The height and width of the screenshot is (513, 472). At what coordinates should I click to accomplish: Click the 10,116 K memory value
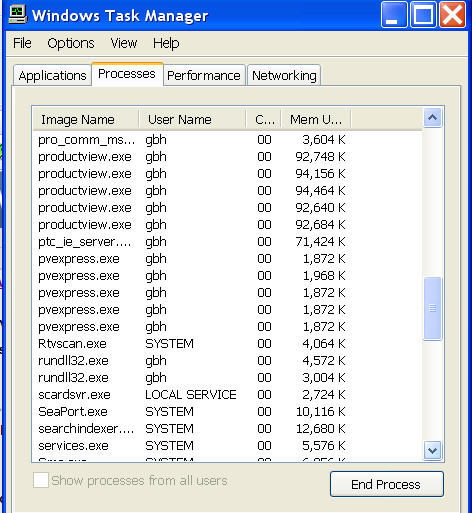320,412
